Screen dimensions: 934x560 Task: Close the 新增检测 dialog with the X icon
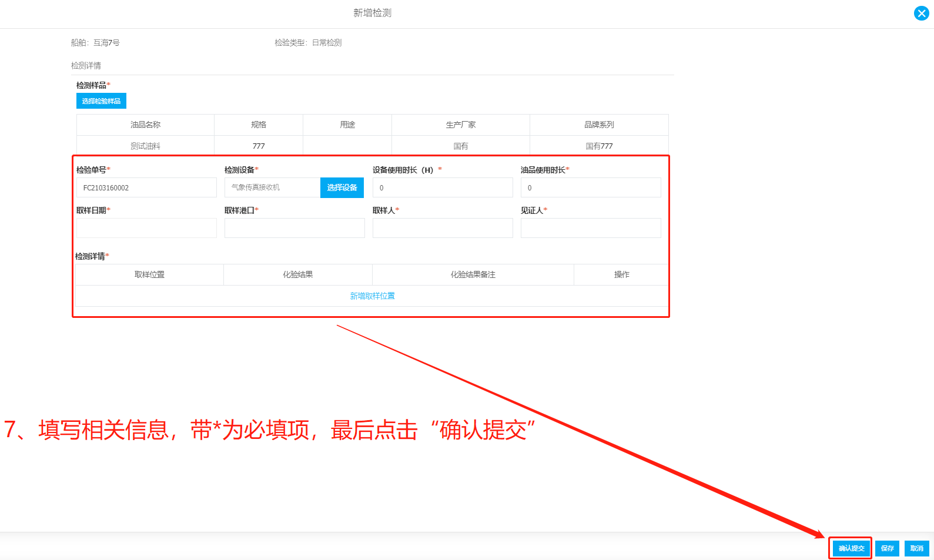click(x=921, y=13)
